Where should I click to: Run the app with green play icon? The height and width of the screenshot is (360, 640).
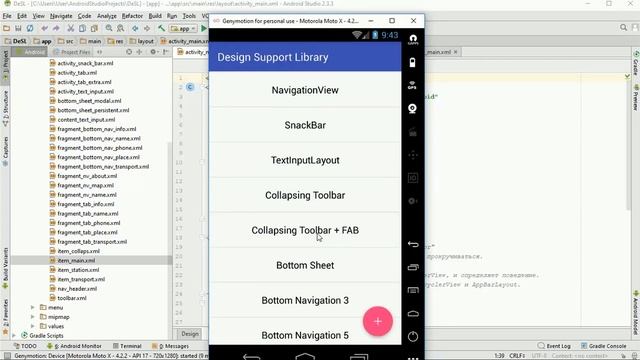(x=204, y=29)
